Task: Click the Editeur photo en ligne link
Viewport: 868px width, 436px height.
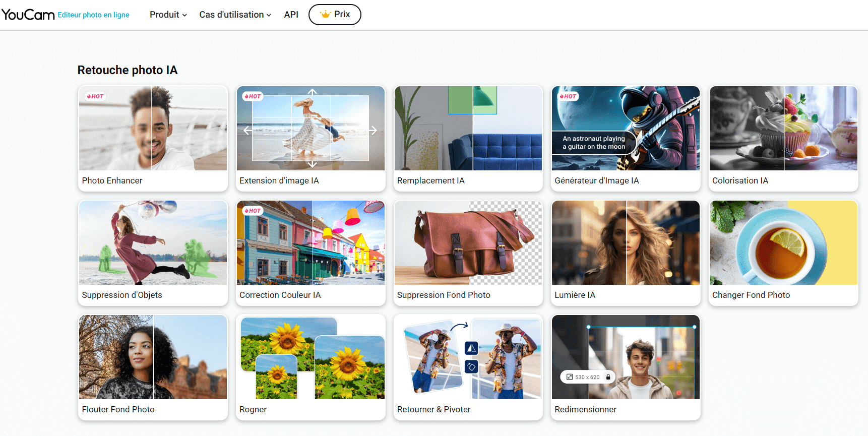Action: tap(93, 15)
